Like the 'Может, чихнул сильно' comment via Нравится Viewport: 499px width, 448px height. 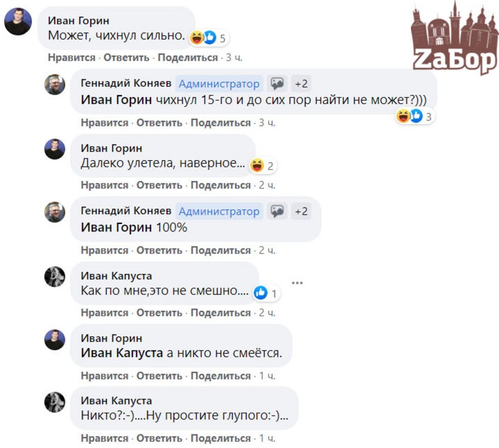pyautogui.click(x=72, y=57)
